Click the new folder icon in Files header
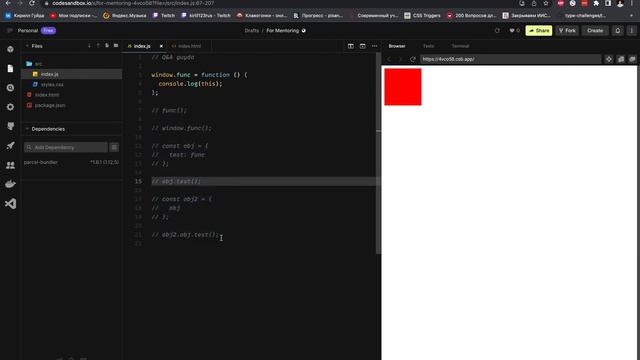 (x=116, y=46)
